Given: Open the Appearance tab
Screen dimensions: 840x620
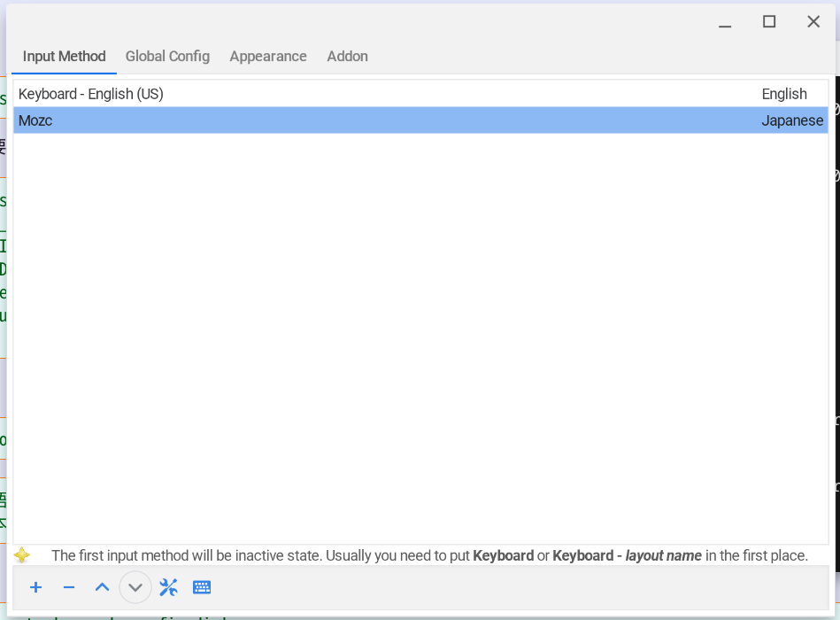Looking at the screenshot, I should [x=267, y=56].
